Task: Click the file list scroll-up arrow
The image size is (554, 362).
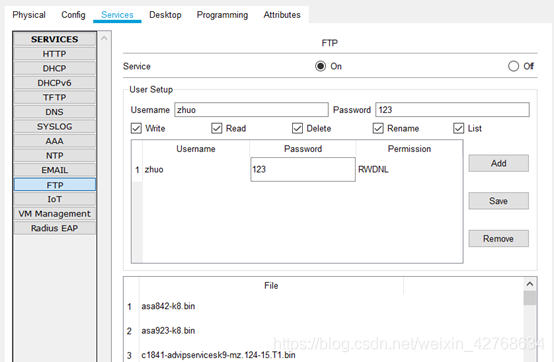Action: click(530, 284)
